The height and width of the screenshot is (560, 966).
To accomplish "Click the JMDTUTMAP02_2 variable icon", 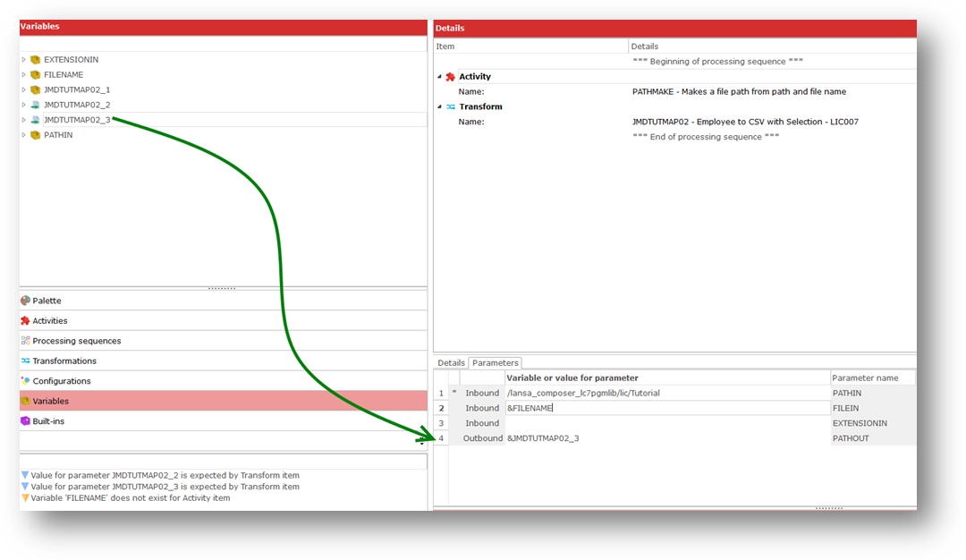I will (35, 105).
